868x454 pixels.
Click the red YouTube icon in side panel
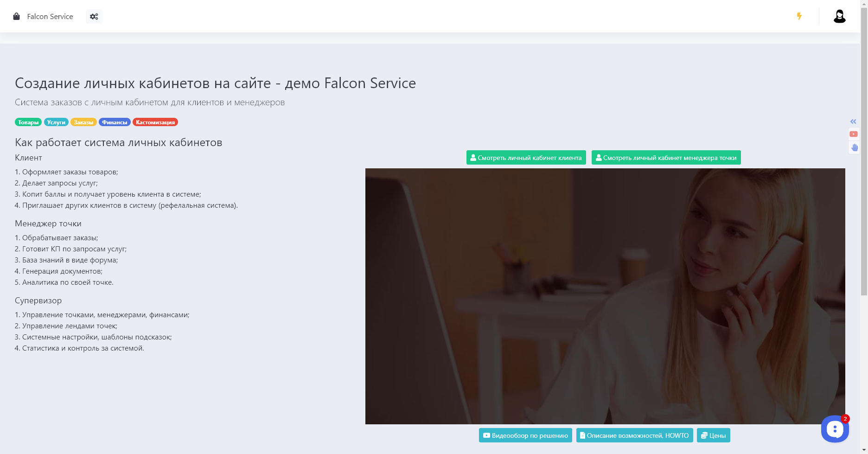(853, 134)
